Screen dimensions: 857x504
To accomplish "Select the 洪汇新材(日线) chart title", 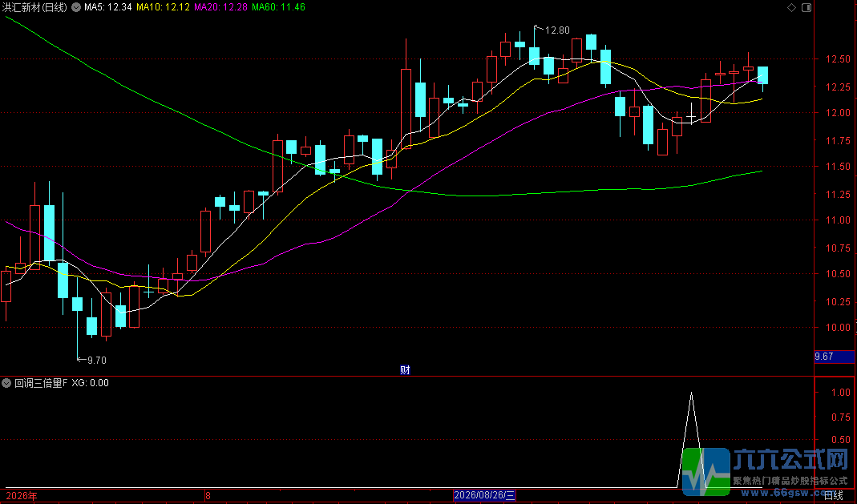I will [x=35, y=8].
